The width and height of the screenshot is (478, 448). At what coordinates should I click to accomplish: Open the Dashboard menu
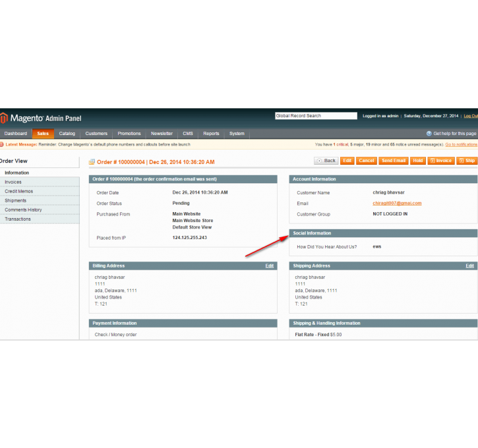pos(16,133)
